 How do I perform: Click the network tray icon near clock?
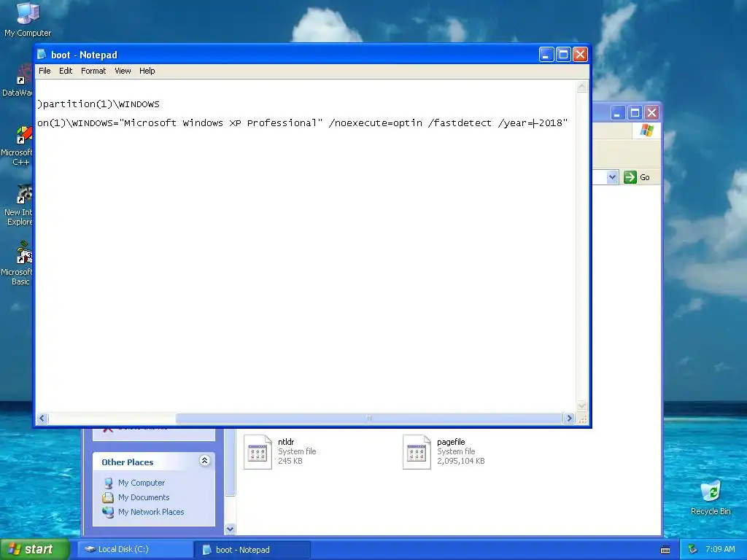click(693, 550)
